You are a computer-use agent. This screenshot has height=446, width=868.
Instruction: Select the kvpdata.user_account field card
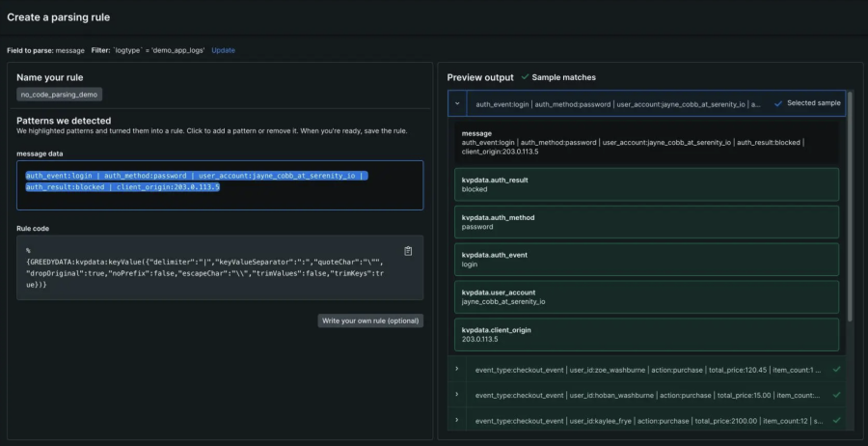point(646,297)
